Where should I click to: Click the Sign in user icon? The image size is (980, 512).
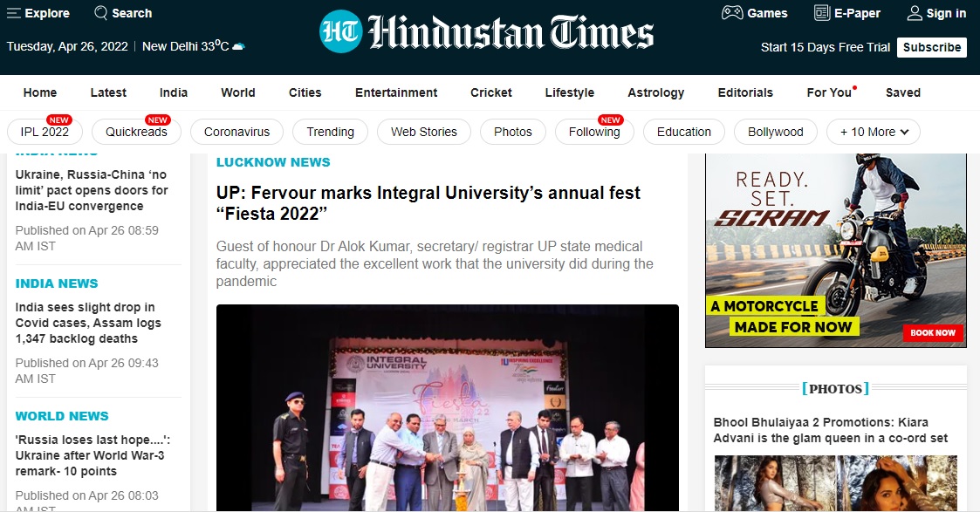(x=915, y=13)
